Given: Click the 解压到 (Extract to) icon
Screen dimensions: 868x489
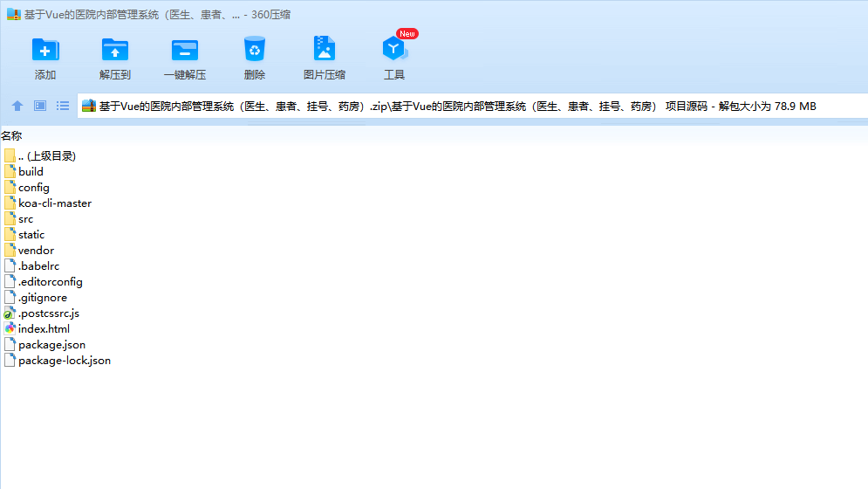Looking at the screenshot, I should 115,50.
